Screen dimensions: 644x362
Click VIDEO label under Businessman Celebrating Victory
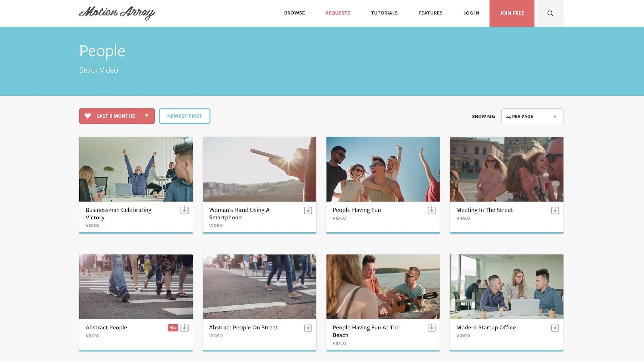click(x=92, y=225)
